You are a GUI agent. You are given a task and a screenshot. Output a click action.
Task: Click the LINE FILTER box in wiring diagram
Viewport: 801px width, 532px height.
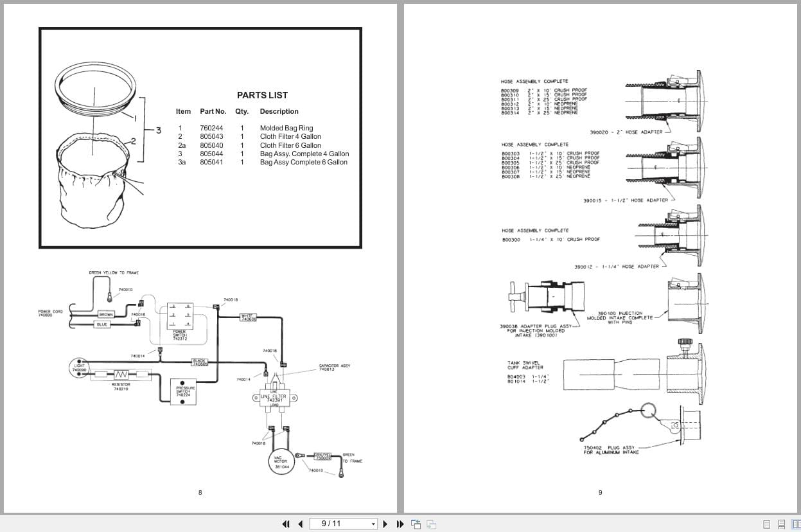(x=274, y=397)
